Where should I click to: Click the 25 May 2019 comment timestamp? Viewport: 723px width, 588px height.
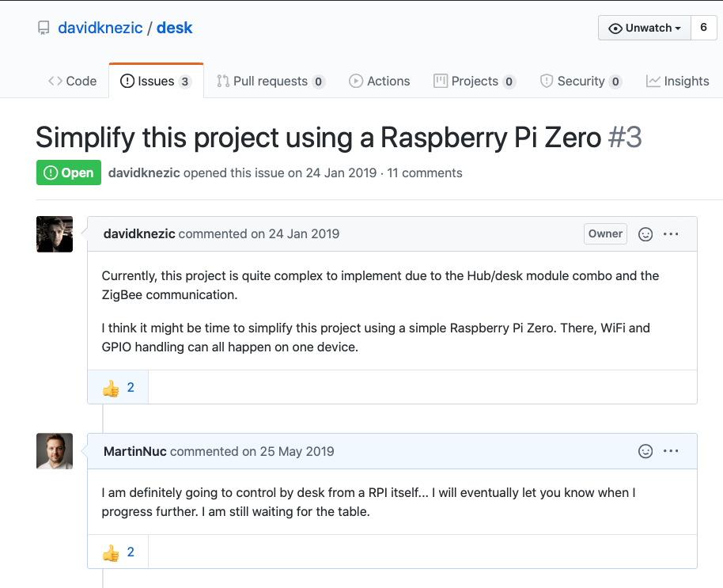click(297, 452)
